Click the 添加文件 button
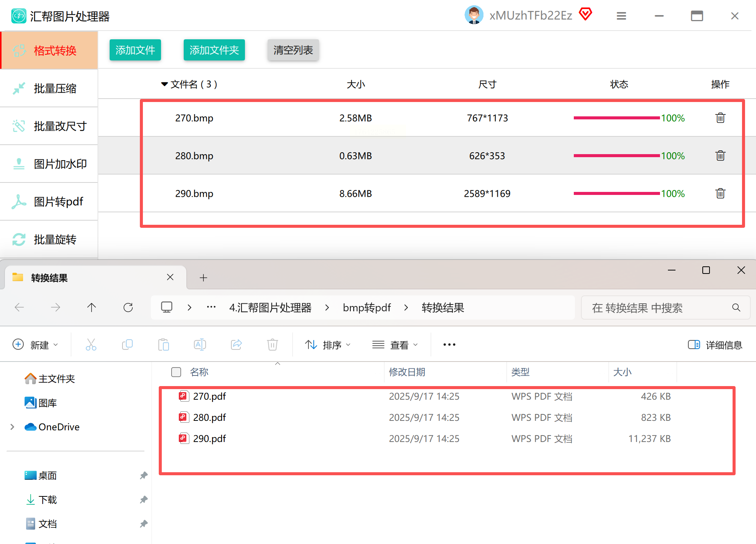The height and width of the screenshot is (544, 756). [135, 50]
